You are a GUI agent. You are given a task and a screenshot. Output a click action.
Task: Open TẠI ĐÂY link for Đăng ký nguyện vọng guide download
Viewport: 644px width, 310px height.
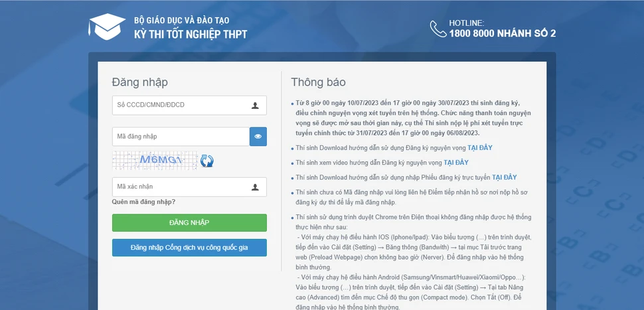tap(479, 147)
